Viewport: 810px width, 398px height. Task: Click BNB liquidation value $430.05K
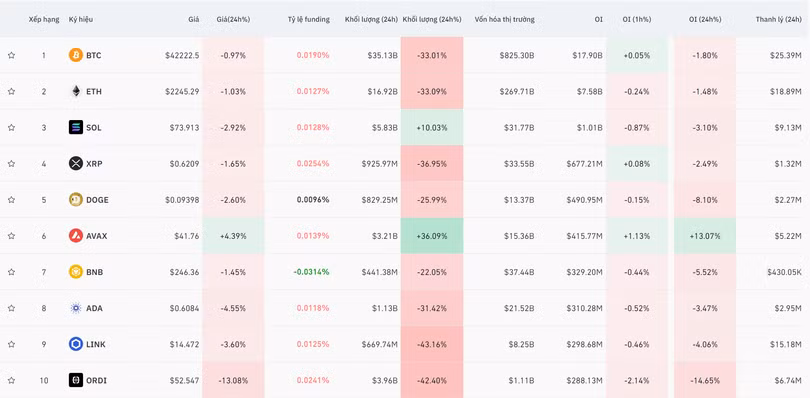[784, 272]
